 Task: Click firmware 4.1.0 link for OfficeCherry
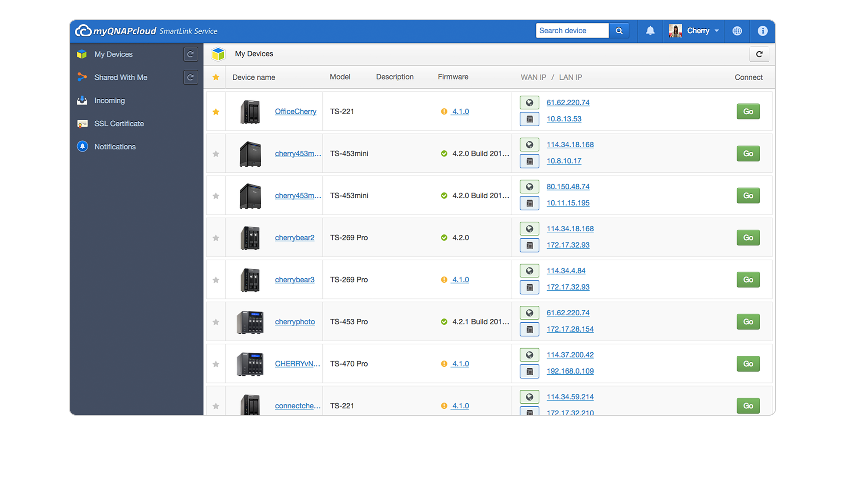(460, 112)
